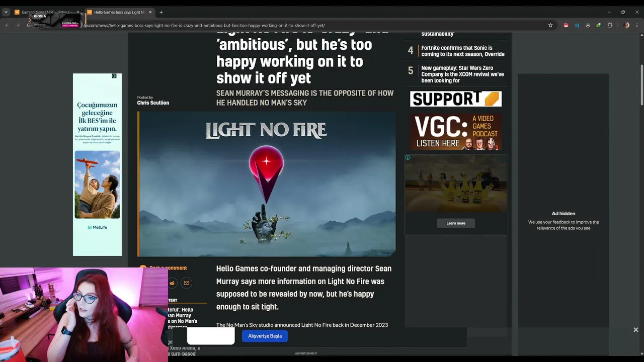The height and width of the screenshot is (362, 644).
Task: Open the glasses-face extension icon
Action: tap(588, 25)
